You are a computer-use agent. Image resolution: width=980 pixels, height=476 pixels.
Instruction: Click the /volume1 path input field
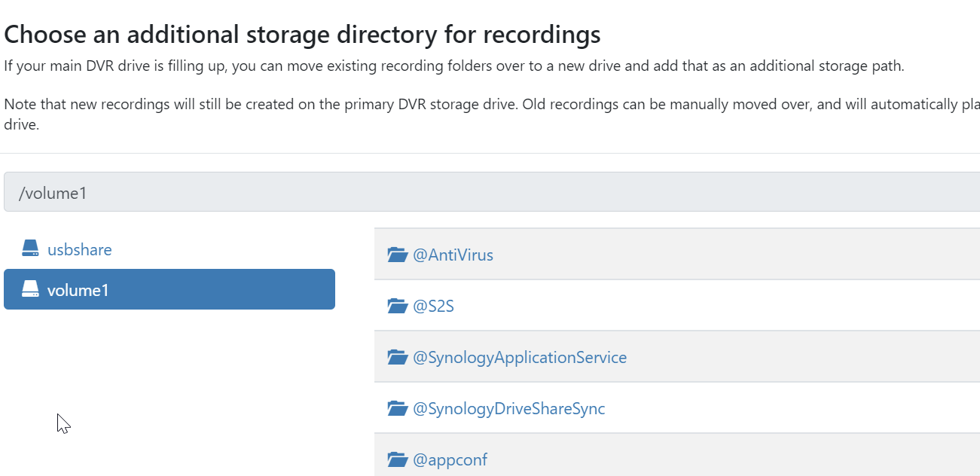point(490,193)
